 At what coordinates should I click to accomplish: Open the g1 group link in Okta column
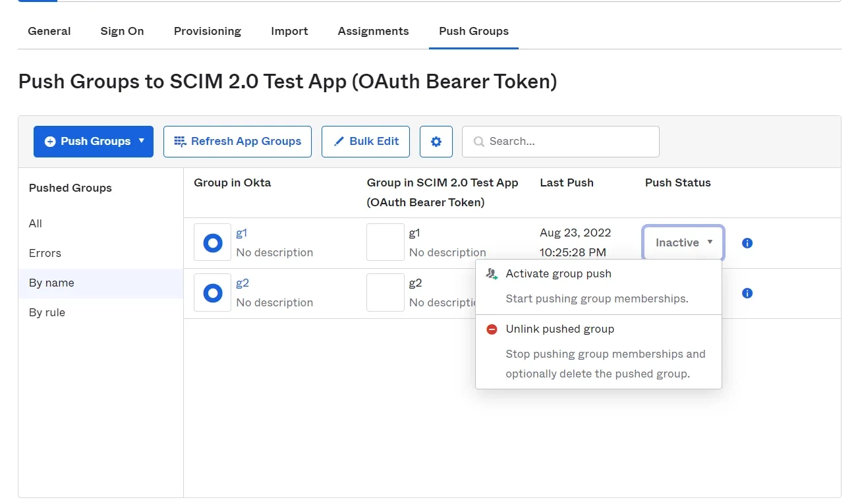coord(242,233)
